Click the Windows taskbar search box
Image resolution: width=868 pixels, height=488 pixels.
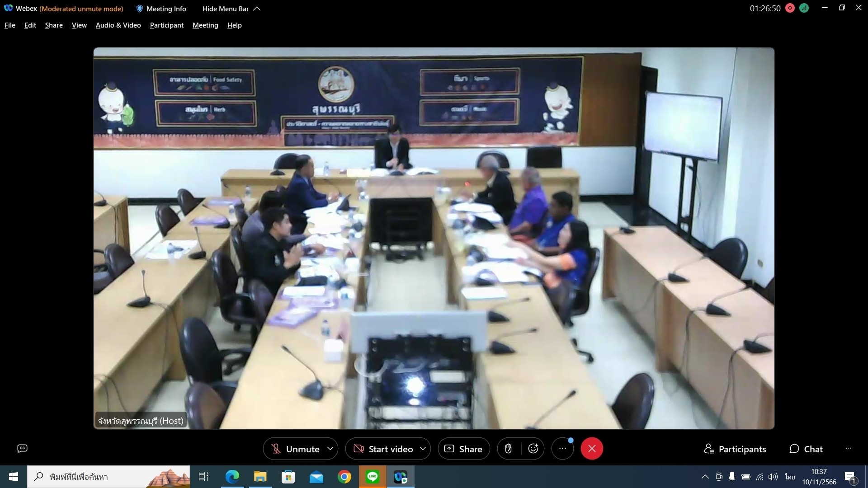[108, 477]
